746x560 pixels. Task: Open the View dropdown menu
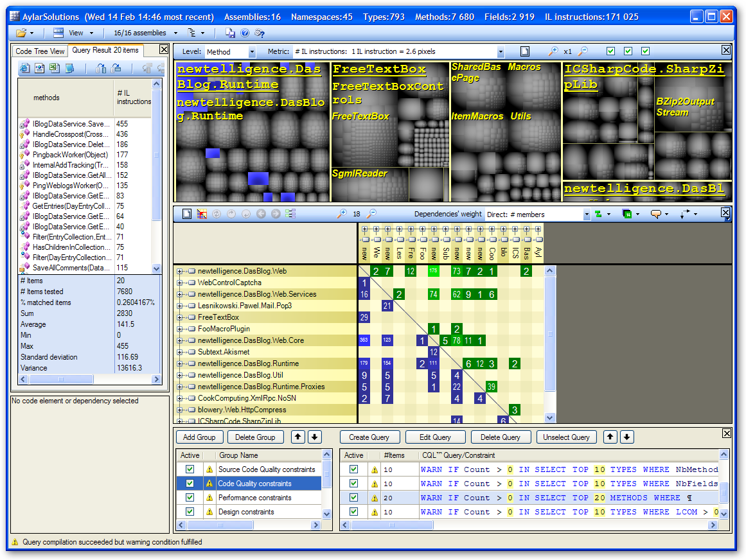pos(81,33)
